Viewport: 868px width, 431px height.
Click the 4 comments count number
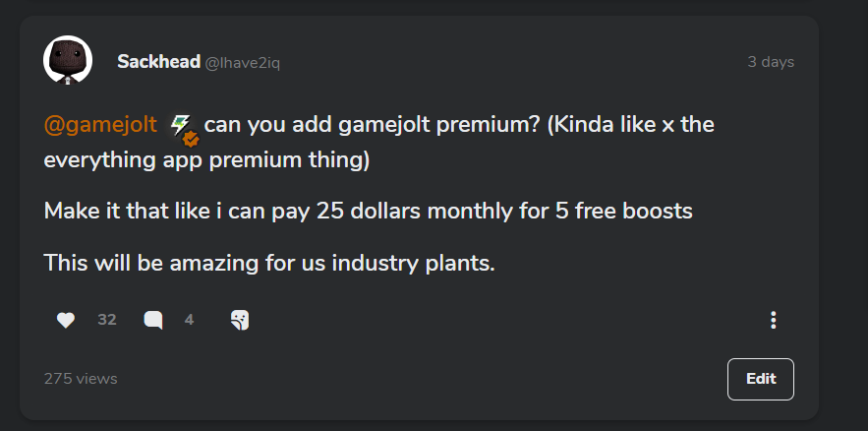click(189, 320)
